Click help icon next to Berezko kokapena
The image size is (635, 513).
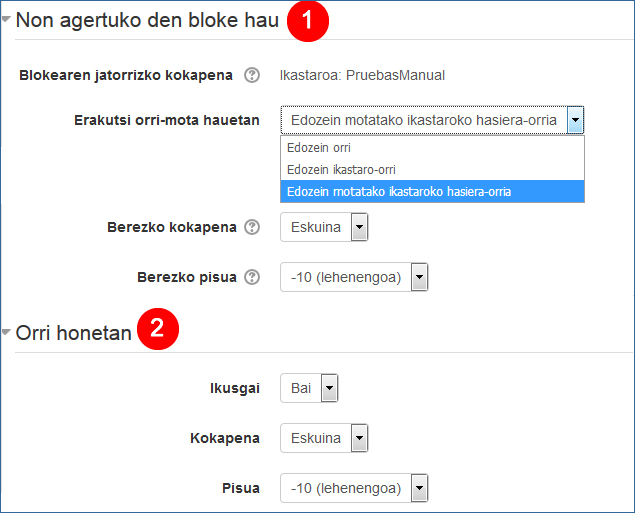[252, 227]
